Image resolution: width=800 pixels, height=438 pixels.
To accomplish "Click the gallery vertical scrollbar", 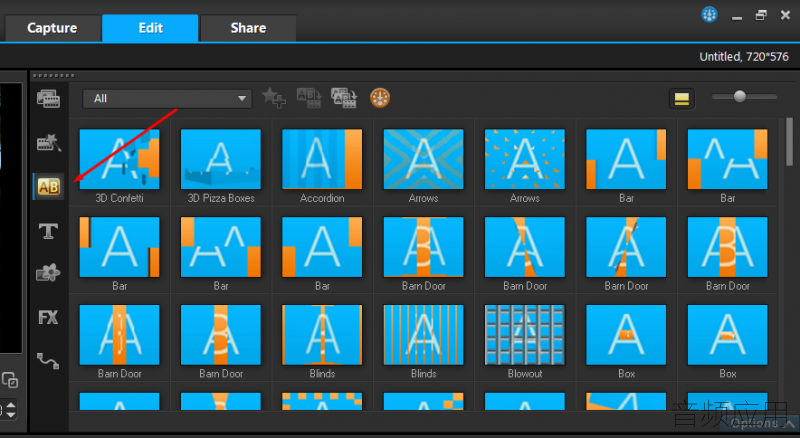I will pos(789,142).
